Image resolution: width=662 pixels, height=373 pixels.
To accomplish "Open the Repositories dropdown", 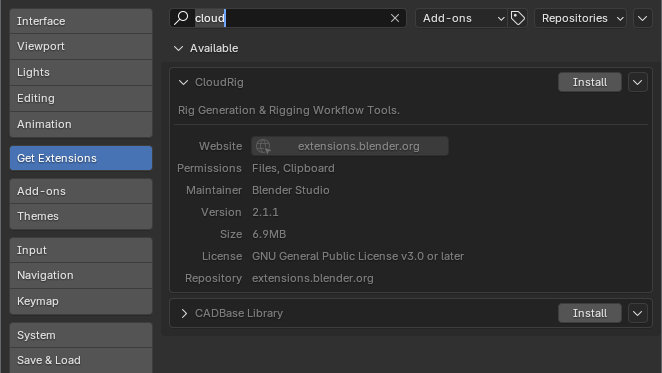I will (x=581, y=18).
